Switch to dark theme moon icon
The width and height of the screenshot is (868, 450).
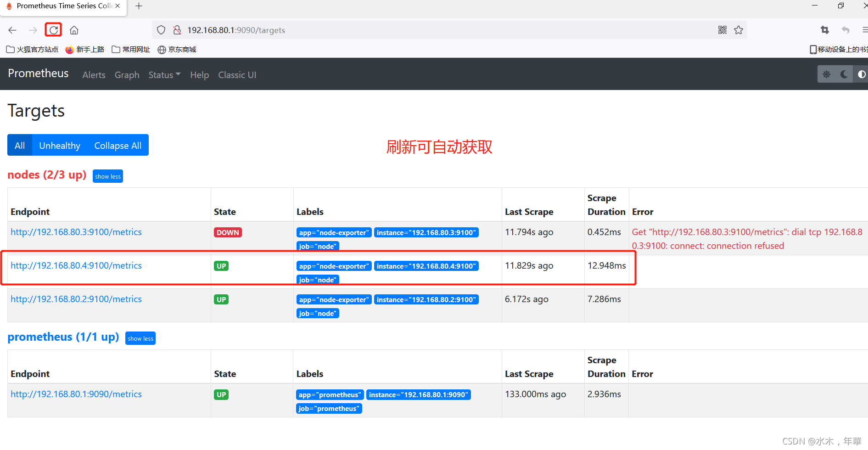844,74
